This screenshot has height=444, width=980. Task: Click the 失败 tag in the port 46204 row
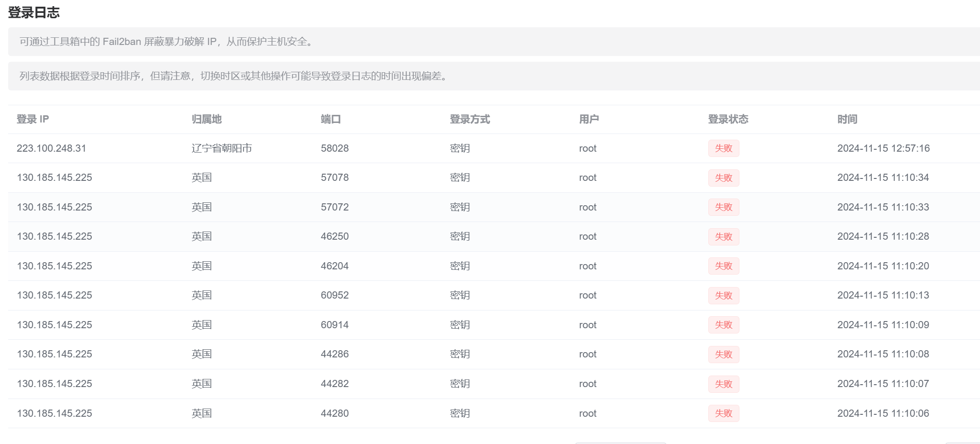click(724, 266)
